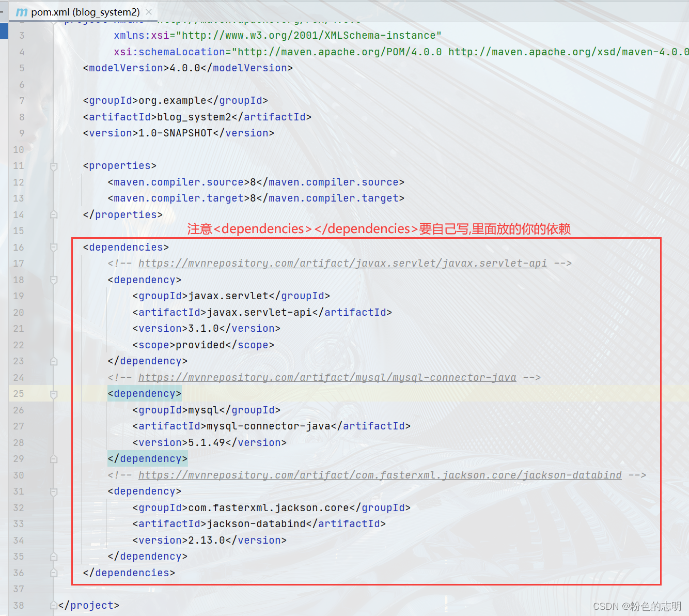Click project closing fold marker at line 38
689x616 pixels.
(54, 605)
